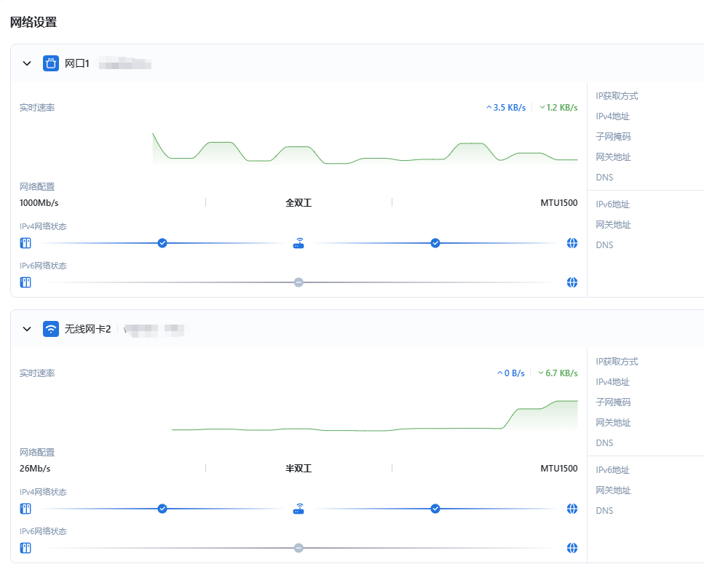Click 无线网卡2 download rate 6.7 KB/s
Screen dimensions: 704x588
[558, 373]
